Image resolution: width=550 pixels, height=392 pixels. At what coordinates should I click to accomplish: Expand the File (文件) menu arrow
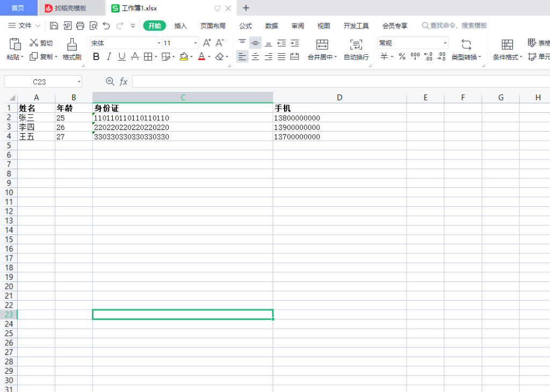click(38, 26)
